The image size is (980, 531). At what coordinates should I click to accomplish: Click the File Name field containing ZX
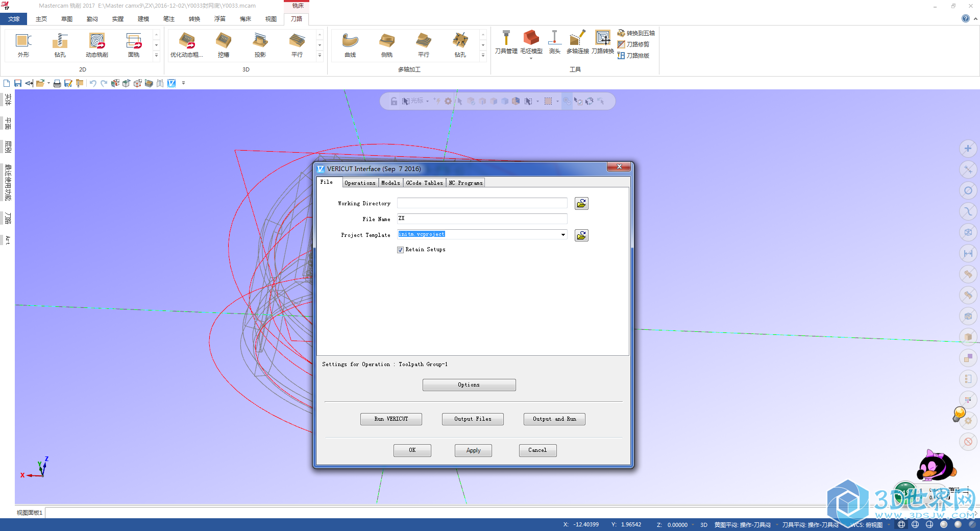(482, 219)
